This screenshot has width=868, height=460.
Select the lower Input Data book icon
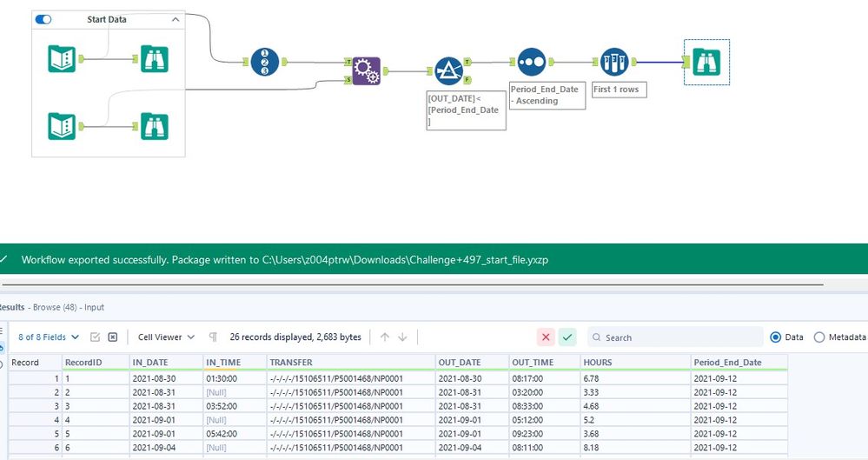(62, 126)
